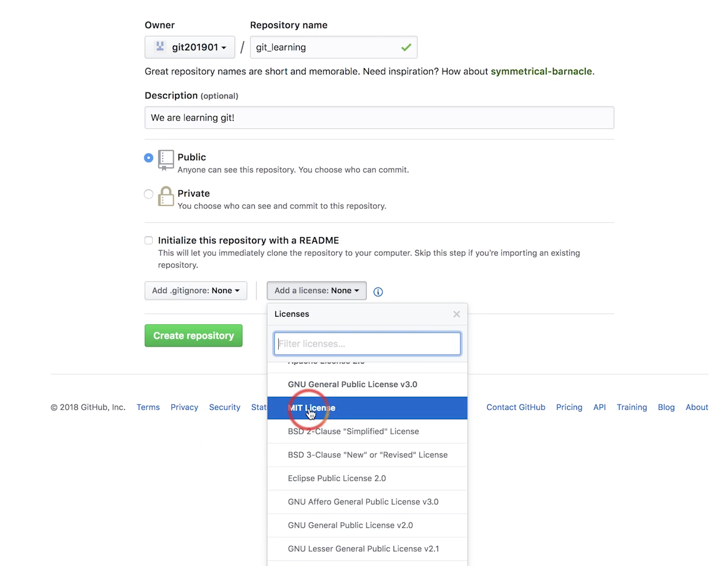Click the symmetrical-barnacle name suggestion
Image resolution: width=728 pixels, height=566 pixels.
541,71
